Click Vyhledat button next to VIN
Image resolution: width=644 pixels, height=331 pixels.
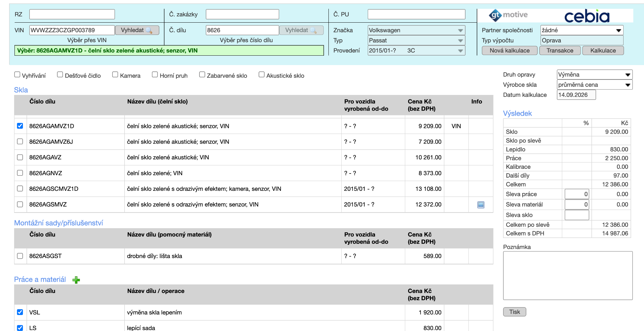tap(137, 30)
